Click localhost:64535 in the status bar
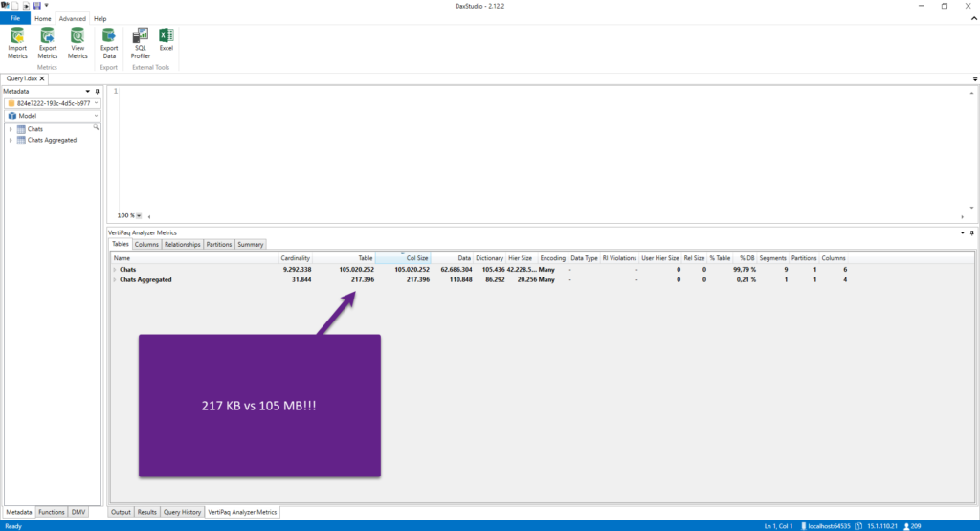This screenshot has width=980, height=531. click(x=829, y=526)
